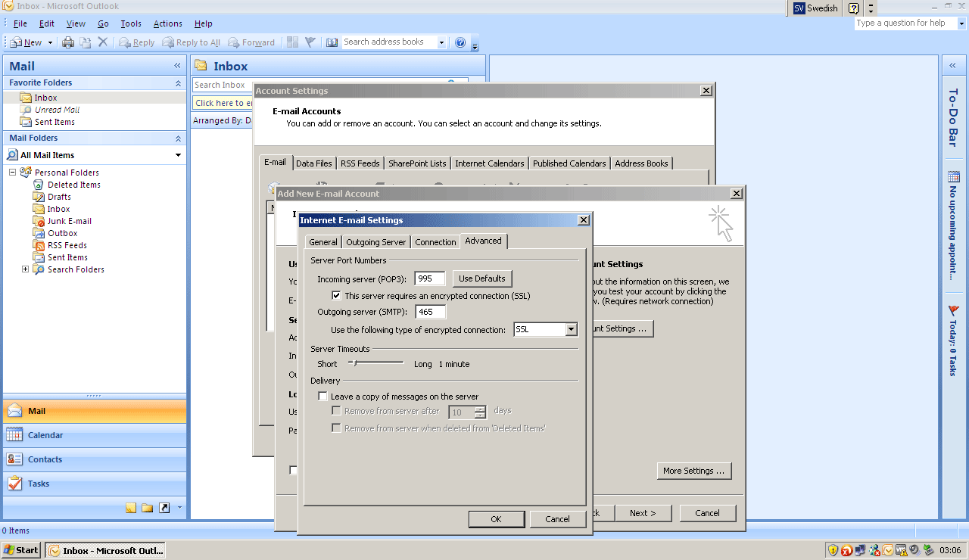Uncheck 'This server requires an encrypted connection (SSL)'
Viewport: 969px width, 560px height.
pos(337,296)
